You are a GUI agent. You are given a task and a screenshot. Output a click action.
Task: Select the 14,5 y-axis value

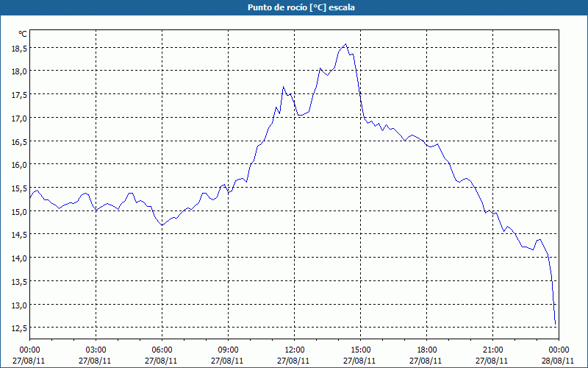[20, 235]
